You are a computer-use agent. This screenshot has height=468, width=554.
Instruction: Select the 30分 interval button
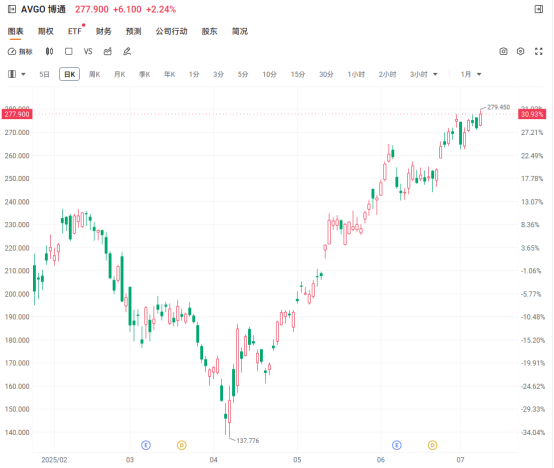[326, 74]
